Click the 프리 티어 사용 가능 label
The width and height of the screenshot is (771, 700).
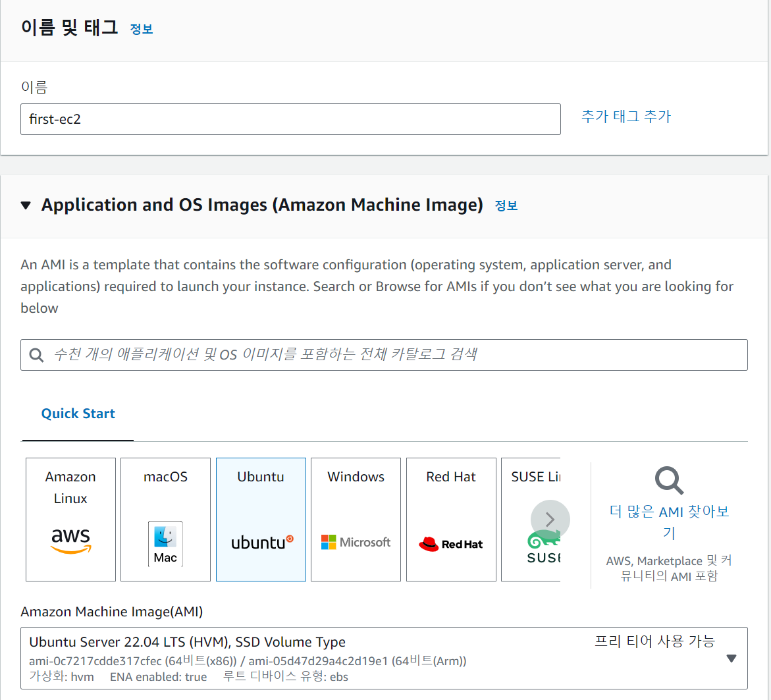654,641
